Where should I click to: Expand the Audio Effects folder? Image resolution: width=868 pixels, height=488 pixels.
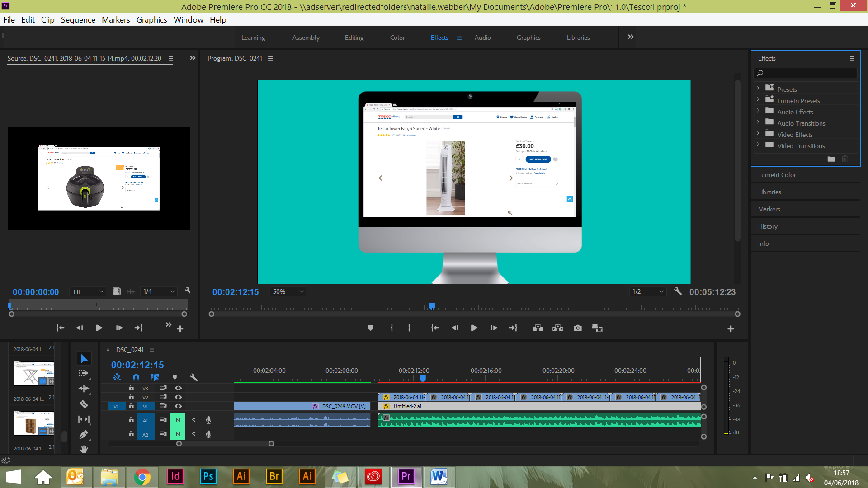pos(758,111)
